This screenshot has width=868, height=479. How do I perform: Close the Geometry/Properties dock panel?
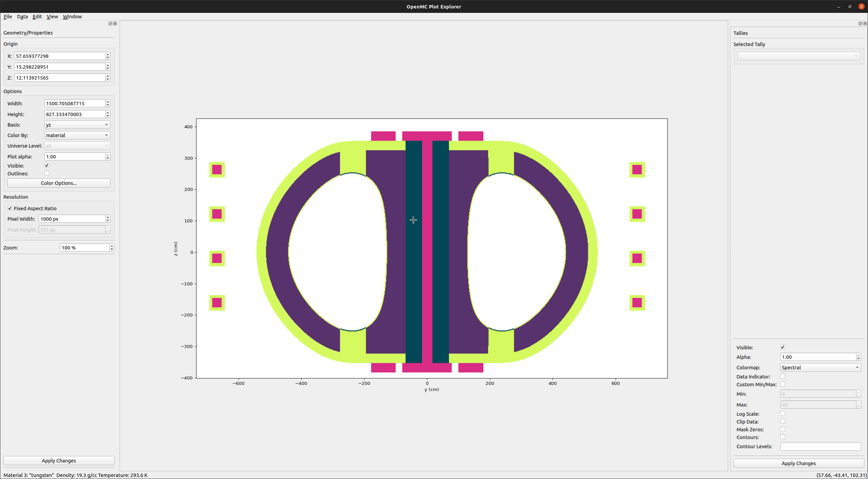coord(115,23)
